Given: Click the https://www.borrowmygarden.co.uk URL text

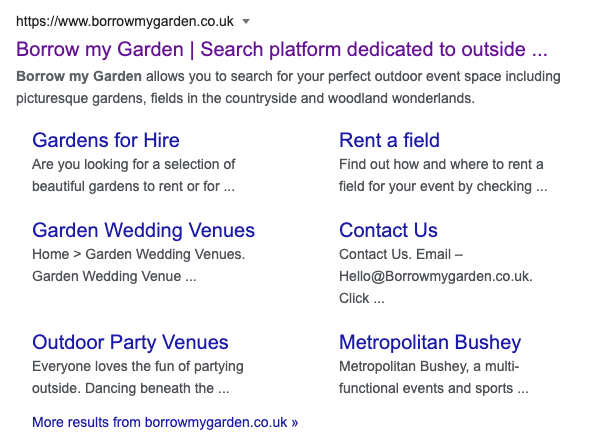Looking at the screenshot, I should click(x=125, y=21).
